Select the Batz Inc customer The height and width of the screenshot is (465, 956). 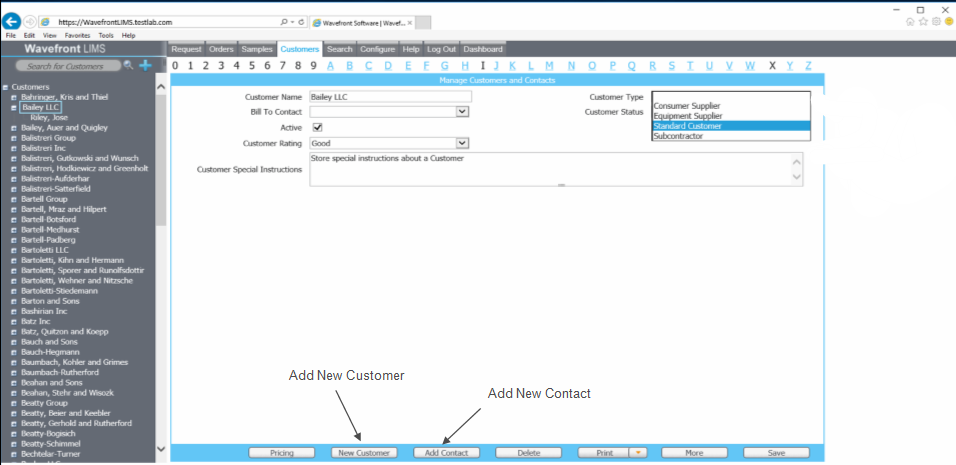(x=35, y=321)
